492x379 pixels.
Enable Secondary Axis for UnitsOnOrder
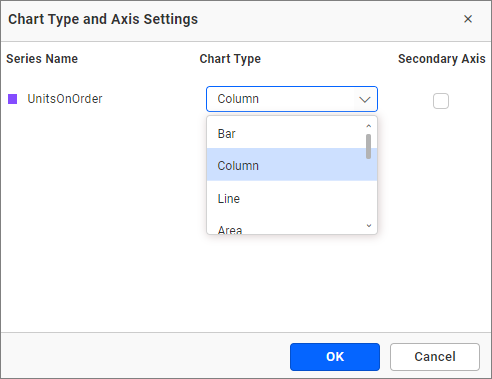pos(441,101)
